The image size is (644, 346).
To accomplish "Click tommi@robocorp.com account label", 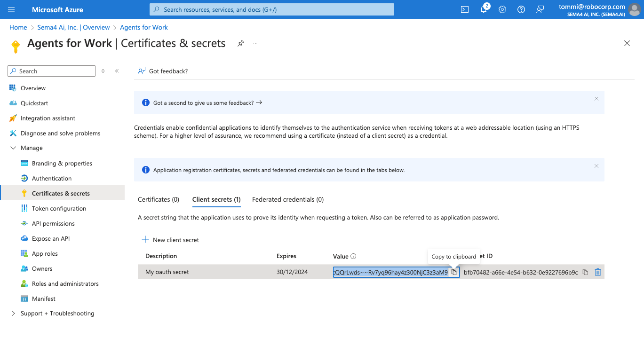I will 592,7.
